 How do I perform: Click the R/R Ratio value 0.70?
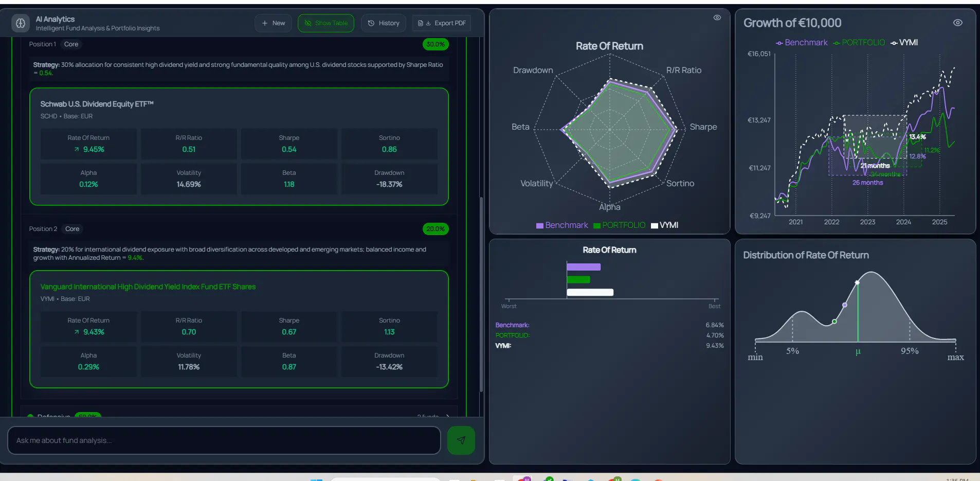pyautogui.click(x=189, y=332)
